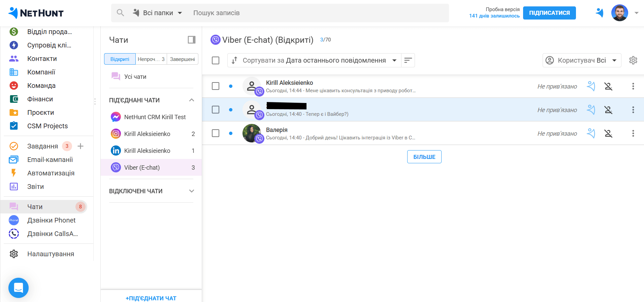Open the Контакти folder icon
Image resolution: width=644 pixels, height=302 pixels.
pos(14,59)
